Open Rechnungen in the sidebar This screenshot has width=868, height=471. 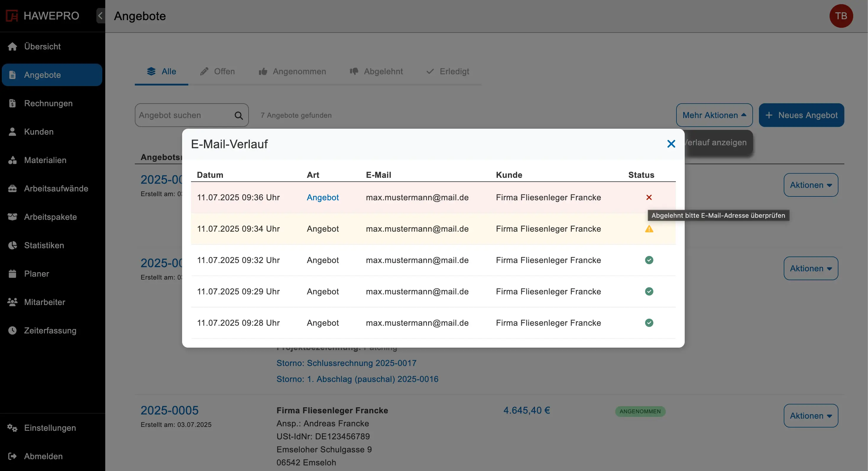[52, 103]
